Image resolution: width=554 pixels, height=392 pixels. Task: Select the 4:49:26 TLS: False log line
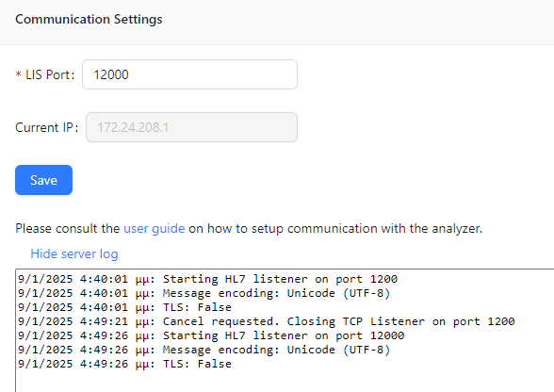coord(124,364)
